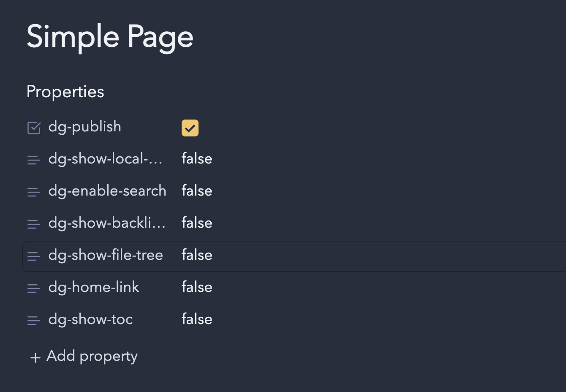Viewport: 566px width, 392px height.
Task: Uncheck the dg-publish checkbox
Action: coord(190,128)
